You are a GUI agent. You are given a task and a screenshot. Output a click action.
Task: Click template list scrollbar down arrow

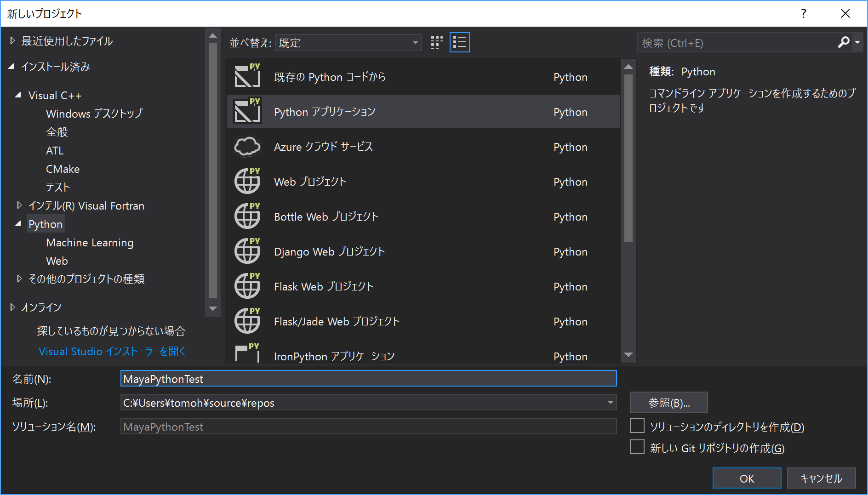[x=628, y=355]
